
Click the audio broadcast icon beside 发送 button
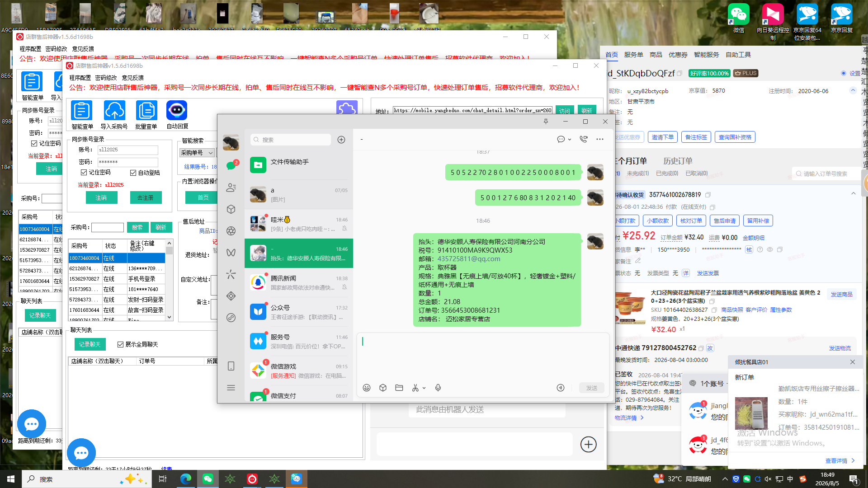point(561,388)
